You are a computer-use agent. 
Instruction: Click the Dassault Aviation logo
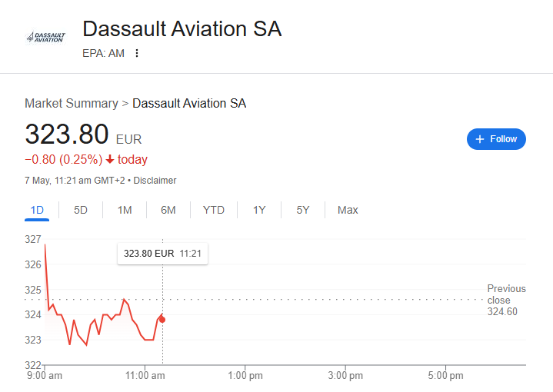(45, 37)
